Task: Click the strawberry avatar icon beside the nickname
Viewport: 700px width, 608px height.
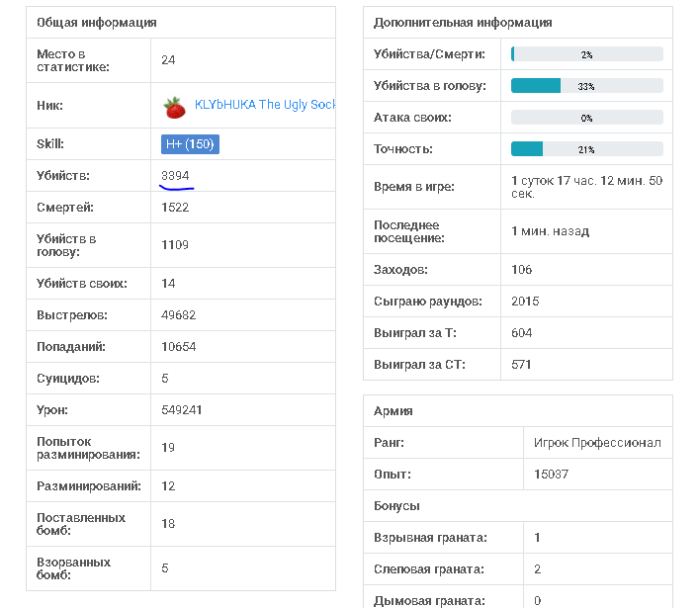Action: [x=175, y=106]
